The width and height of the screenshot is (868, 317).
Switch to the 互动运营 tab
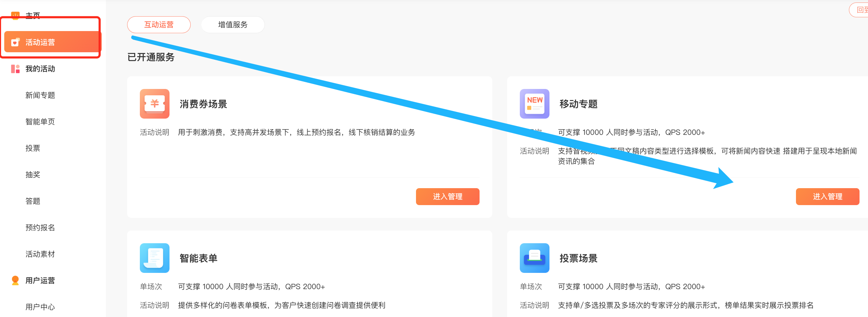(x=159, y=25)
